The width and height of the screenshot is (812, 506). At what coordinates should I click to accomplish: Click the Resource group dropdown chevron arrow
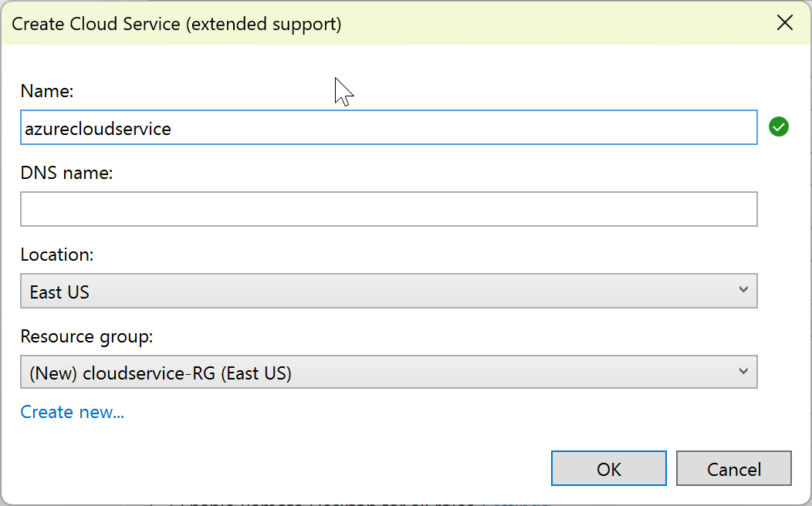tap(743, 372)
